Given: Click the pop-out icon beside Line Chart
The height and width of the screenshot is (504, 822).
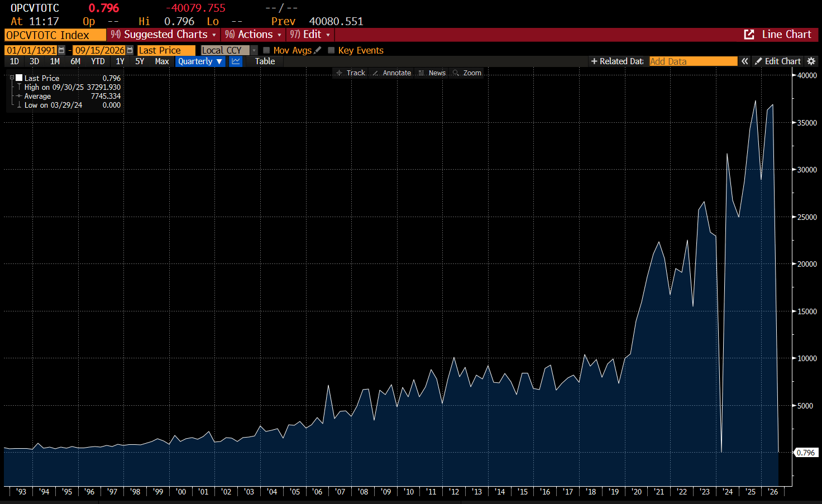Looking at the screenshot, I should (749, 35).
